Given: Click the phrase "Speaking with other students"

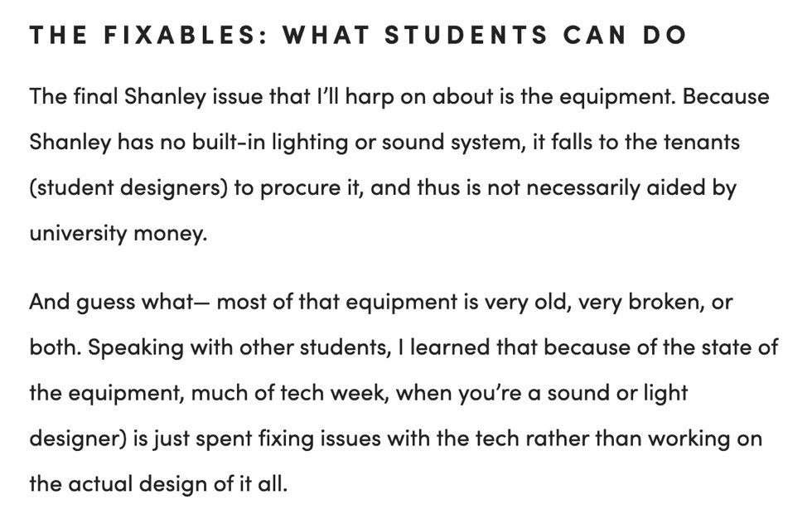Looking at the screenshot, I should (x=238, y=347).
